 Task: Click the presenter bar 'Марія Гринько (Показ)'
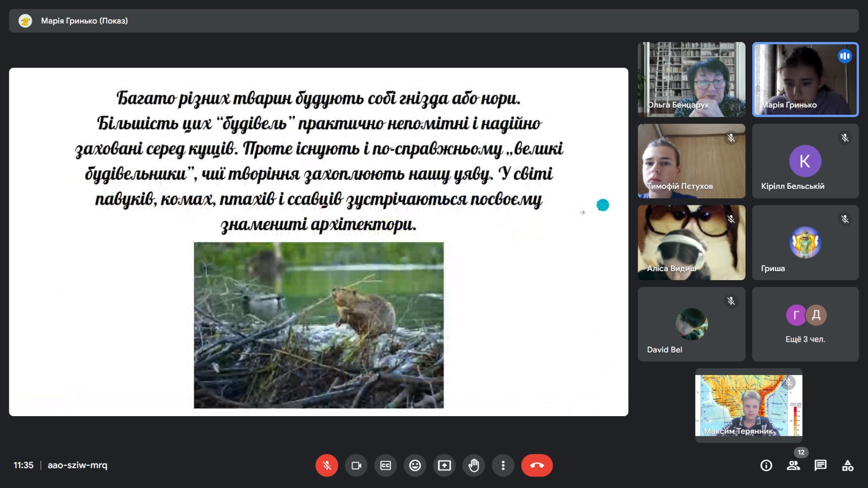[84, 21]
